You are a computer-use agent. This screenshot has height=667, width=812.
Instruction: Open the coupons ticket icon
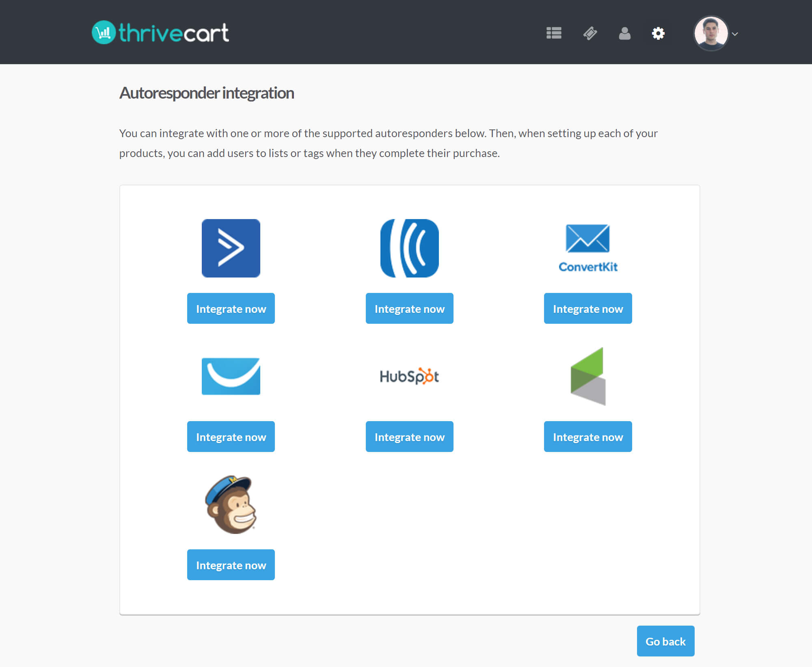coord(590,33)
